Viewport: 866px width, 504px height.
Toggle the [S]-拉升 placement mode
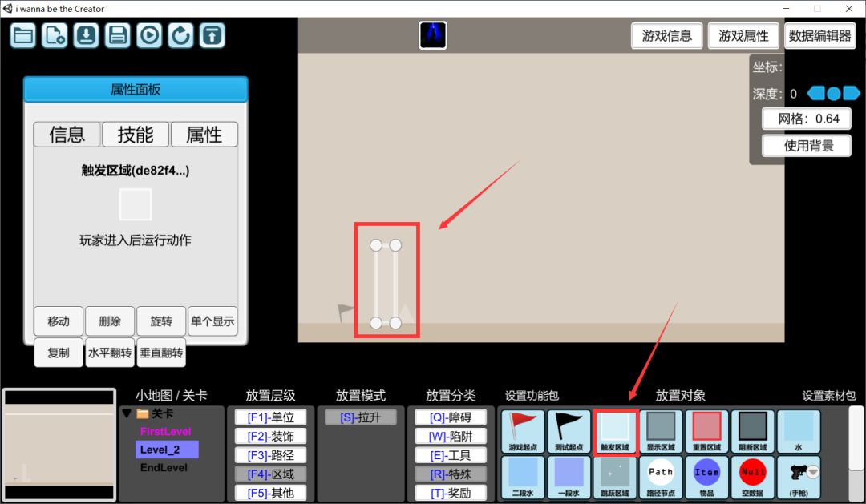[360, 417]
